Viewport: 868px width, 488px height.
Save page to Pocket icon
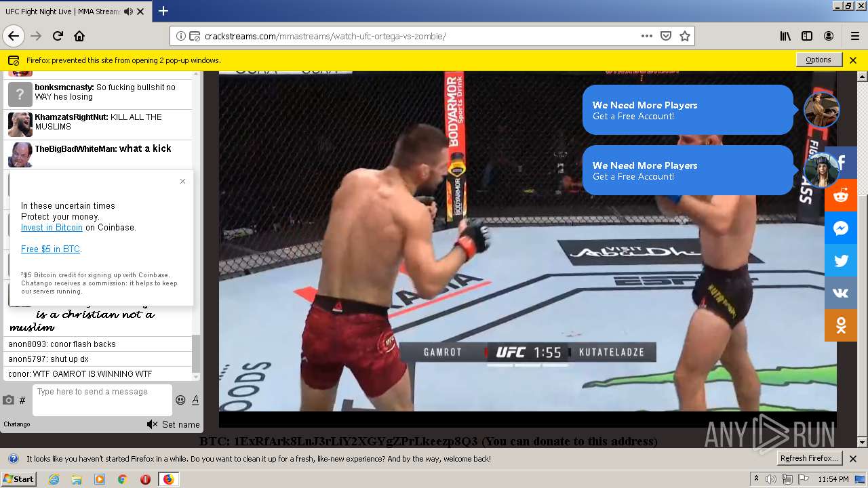pyautogui.click(x=666, y=36)
